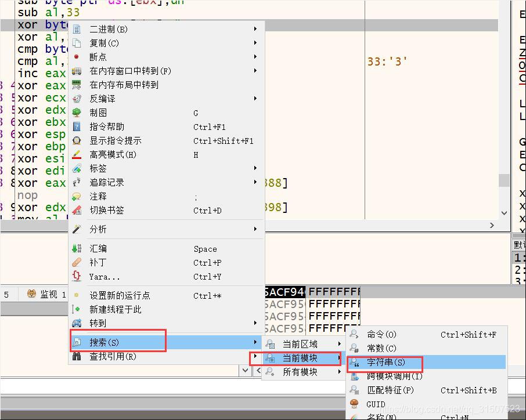Expand the 追踪记录 submenu arrow
Image resolution: width=526 pixels, height=420 pixels.
255,182
